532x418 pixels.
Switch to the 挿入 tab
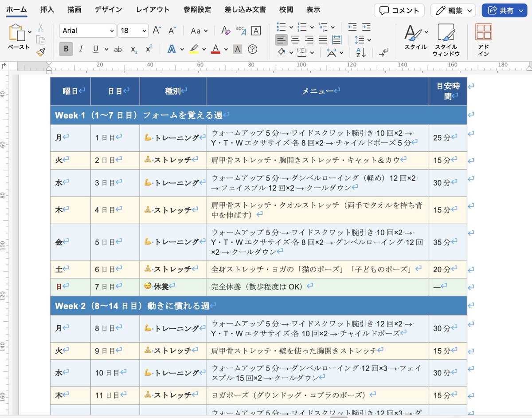click(47, 10)
